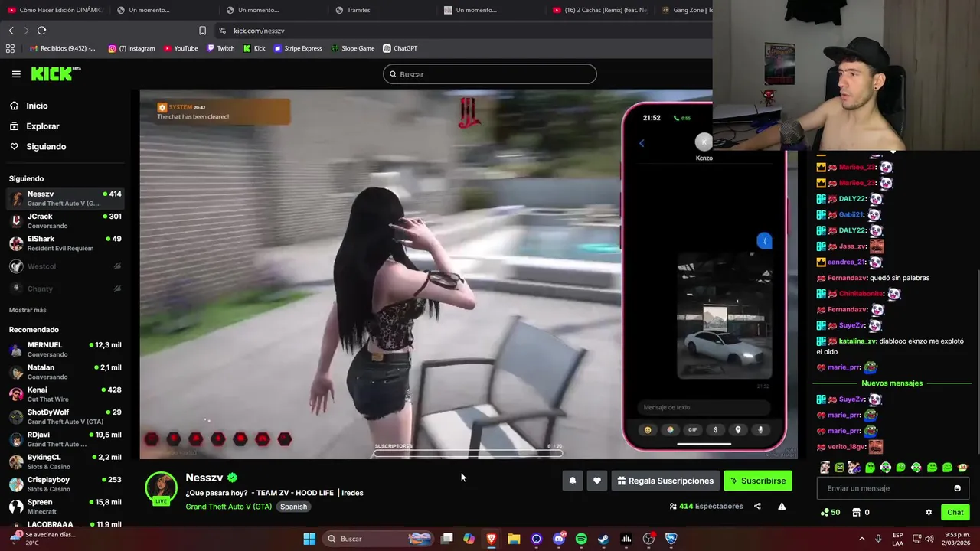Switch to the 2 Cachas (Remix) browser tab
The image size is (980, 551).
pos(601,10)
